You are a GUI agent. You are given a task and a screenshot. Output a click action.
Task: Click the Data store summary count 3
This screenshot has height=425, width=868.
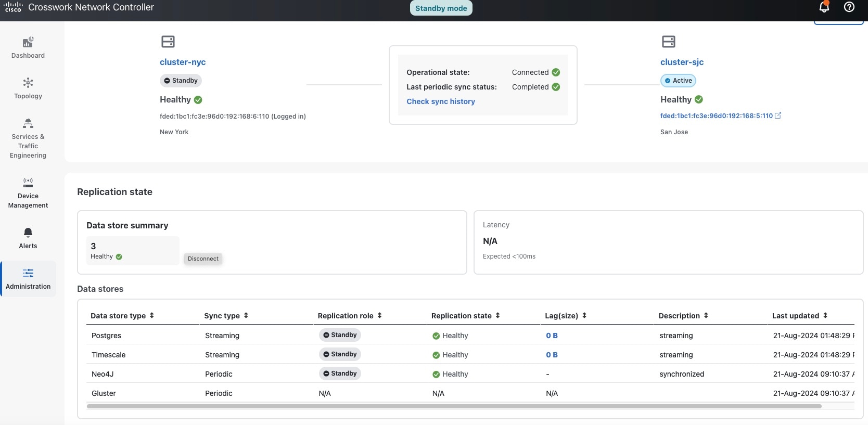pos(93,246)
